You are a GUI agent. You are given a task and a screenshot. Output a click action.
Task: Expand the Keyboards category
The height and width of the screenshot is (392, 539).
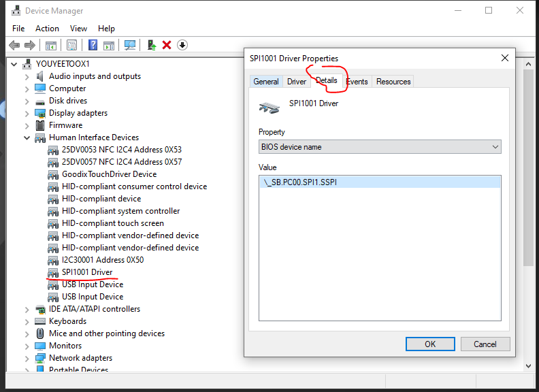(27, 321)
